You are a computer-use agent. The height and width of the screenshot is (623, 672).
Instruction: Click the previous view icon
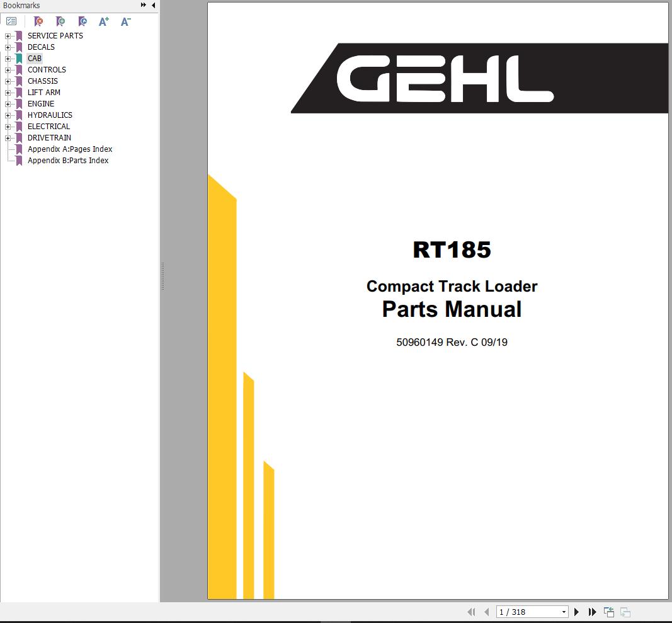pos(609,612)
